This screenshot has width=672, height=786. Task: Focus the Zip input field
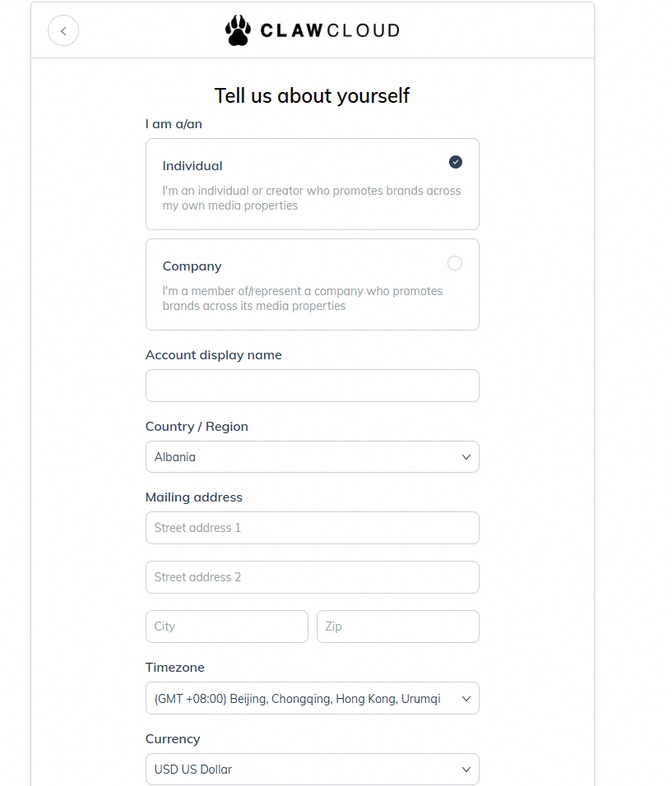pyautogui.click(x=397, y=626)
